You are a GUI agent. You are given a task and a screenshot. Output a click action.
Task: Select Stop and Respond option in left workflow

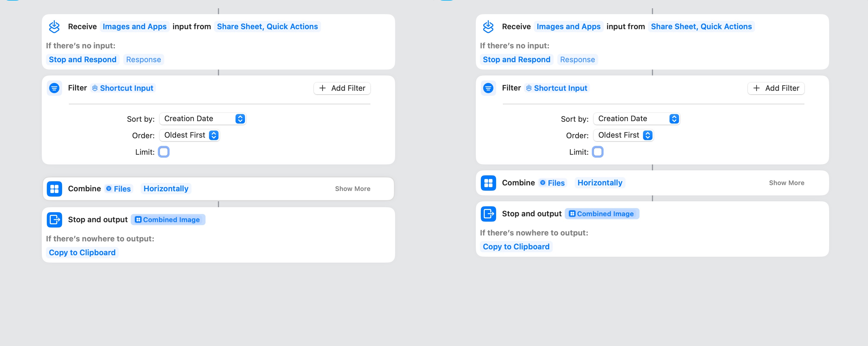[82, 59]
